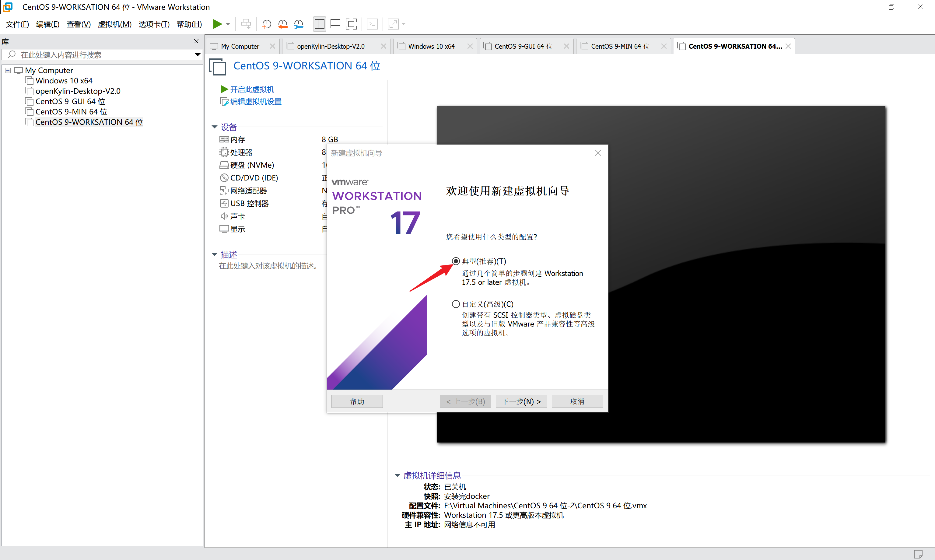Click the console view toolbar icon
This screenshot has width=935, height=560.
[372, 24]
